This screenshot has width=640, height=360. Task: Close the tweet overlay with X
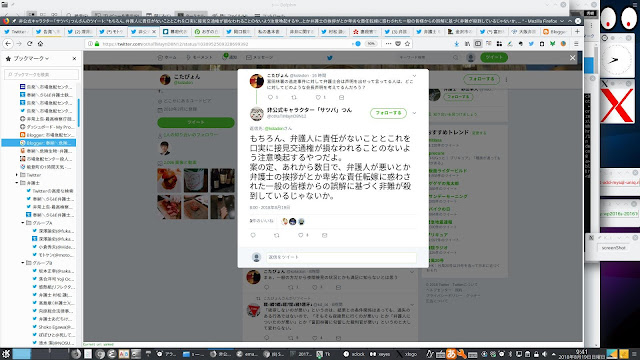tap(572, 58)
